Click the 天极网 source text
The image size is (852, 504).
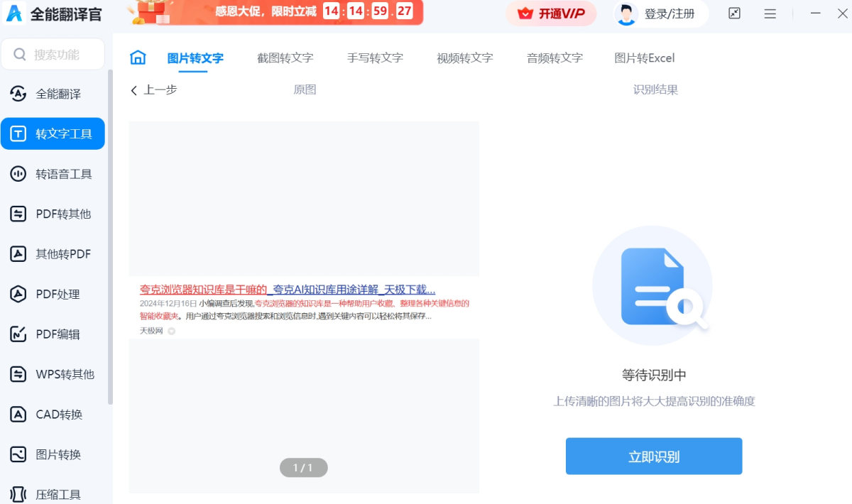[x=151, y=331]
